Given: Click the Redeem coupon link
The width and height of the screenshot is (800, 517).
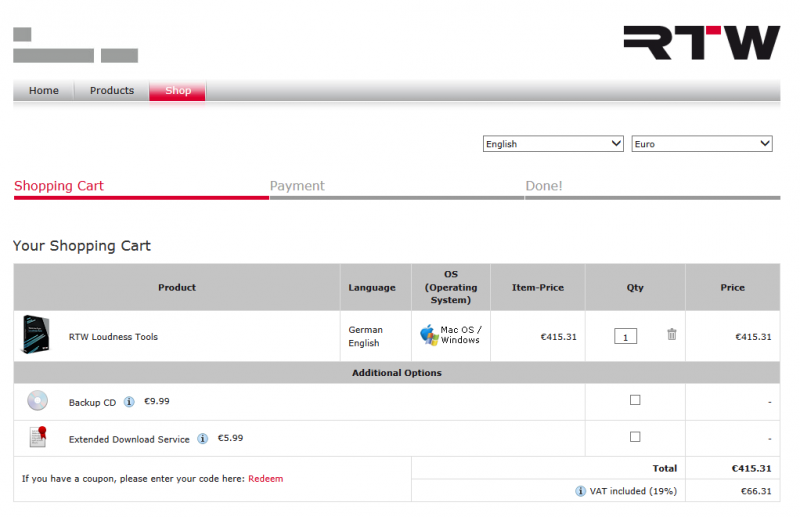Looking at the screenshot, I should (265, 479).
